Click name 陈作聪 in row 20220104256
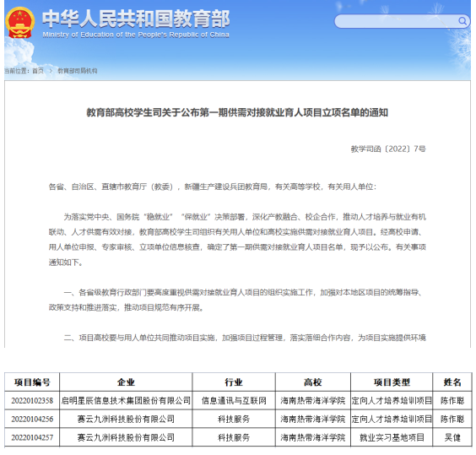 (x=452, y=420)
